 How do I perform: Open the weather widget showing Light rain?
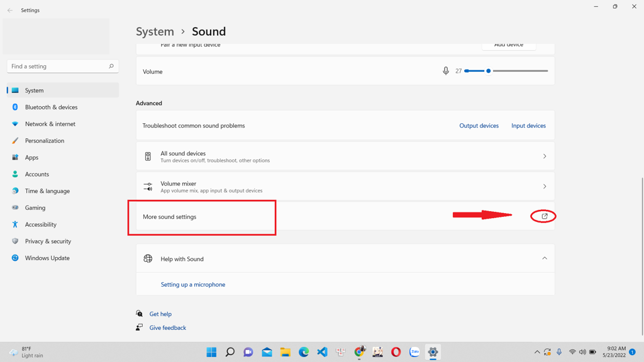(26, 352)
